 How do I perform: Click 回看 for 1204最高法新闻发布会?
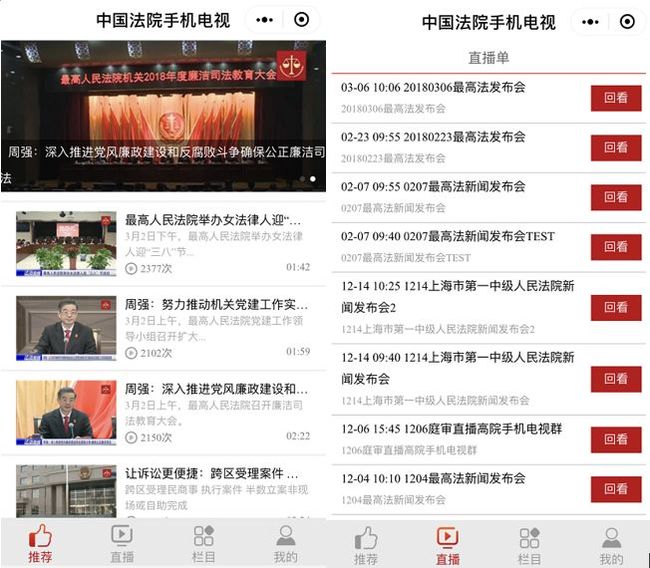(x=616, y=489)
